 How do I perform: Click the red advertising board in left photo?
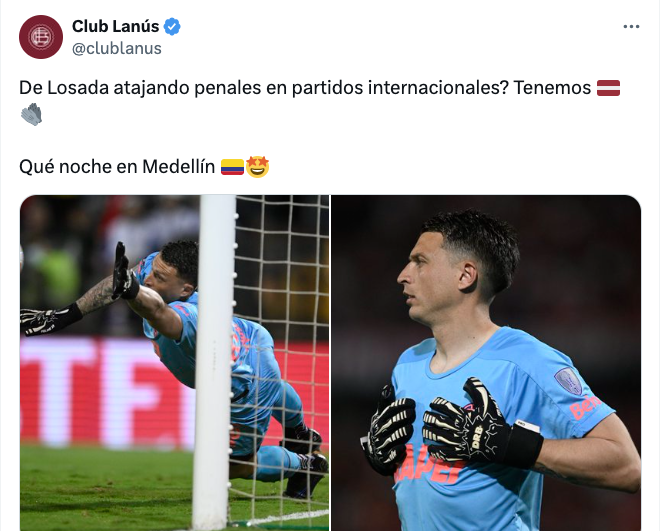106,393
